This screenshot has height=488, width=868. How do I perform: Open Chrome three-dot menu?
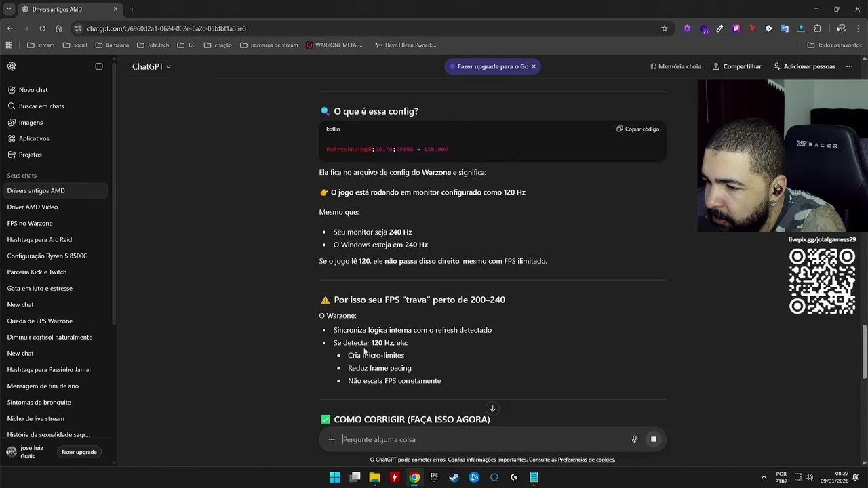pyautogui.click(x=858, y=28)
